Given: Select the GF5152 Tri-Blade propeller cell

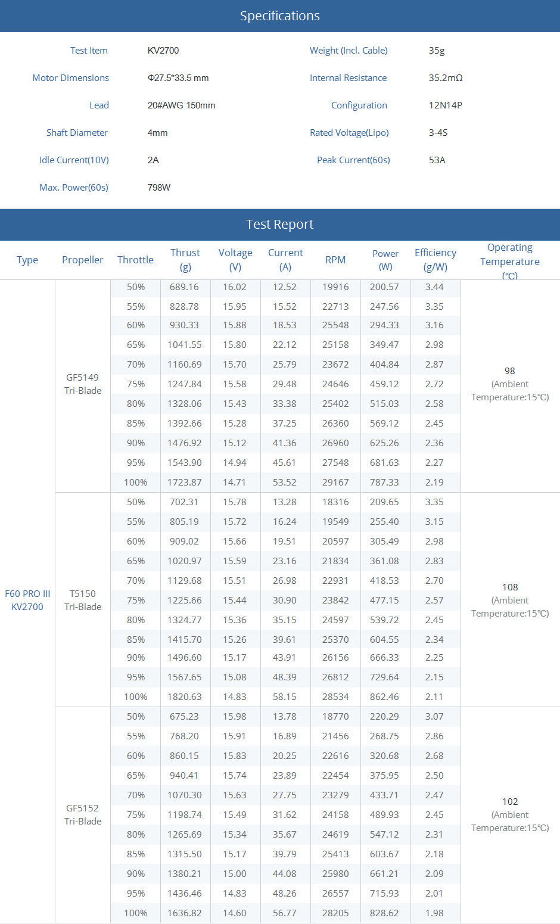Looking at the screenshot, I should tap(83, 815).
